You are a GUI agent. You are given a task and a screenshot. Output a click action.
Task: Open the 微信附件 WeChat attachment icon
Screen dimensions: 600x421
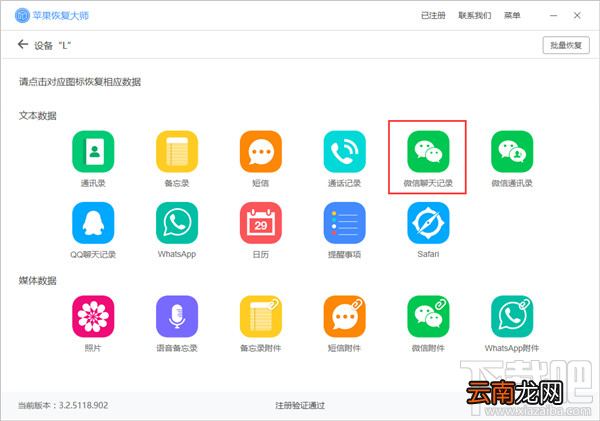pyautogui.click(x=428, y=316)
